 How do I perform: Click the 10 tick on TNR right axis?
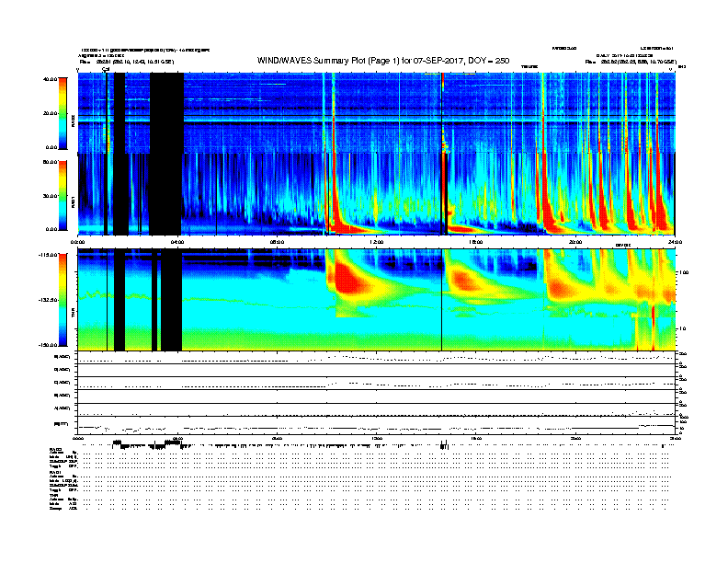[682, 329]
